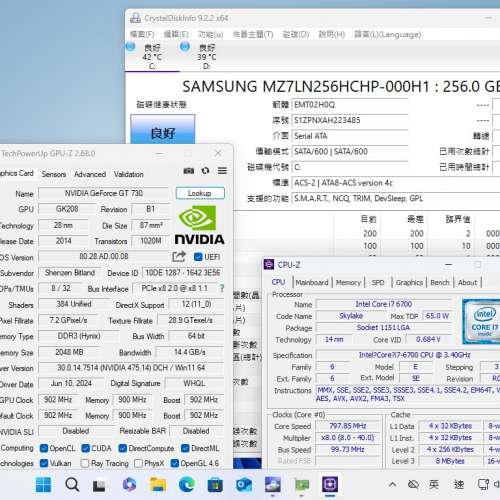Image resolution: width=500 pixels, height=500 pixels.
Task: Open Outlook from taskbar
Action: point(244,485)
